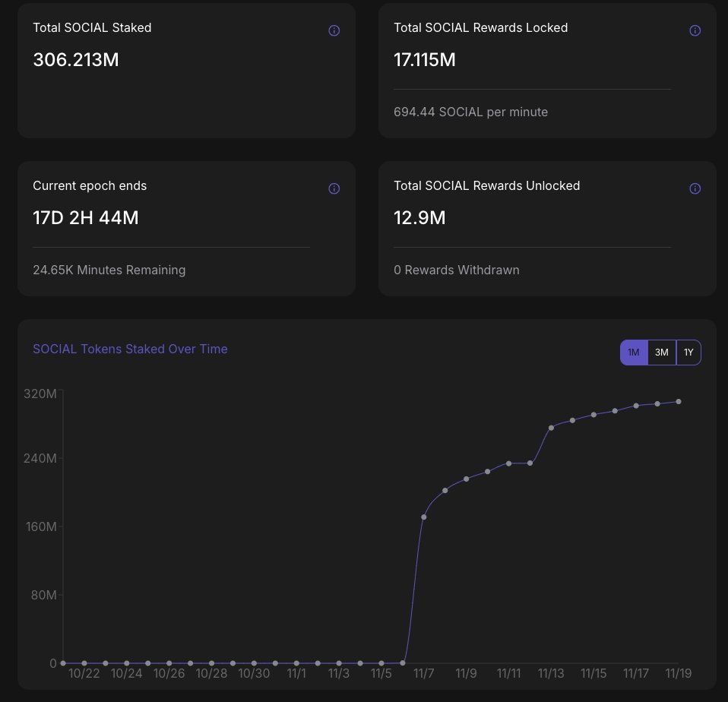The width and height of the screenshot is (728, 702).
Task: Open the Current epoch ends info icon
Action: (x=334, y=188)
